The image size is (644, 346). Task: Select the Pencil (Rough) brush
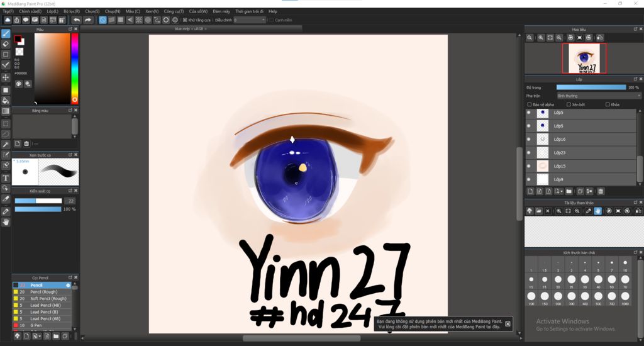point(42,292)
